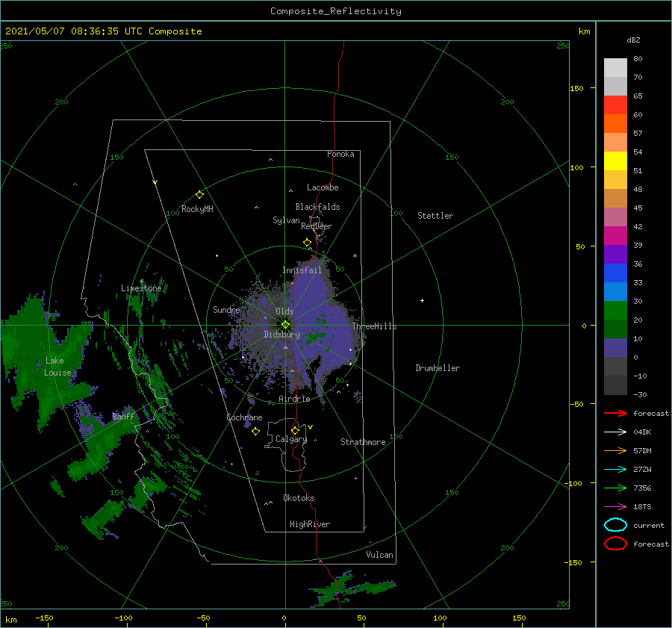Click the Cochrane label
Viewport: 672px width, 628px height.
pos(244,417)
